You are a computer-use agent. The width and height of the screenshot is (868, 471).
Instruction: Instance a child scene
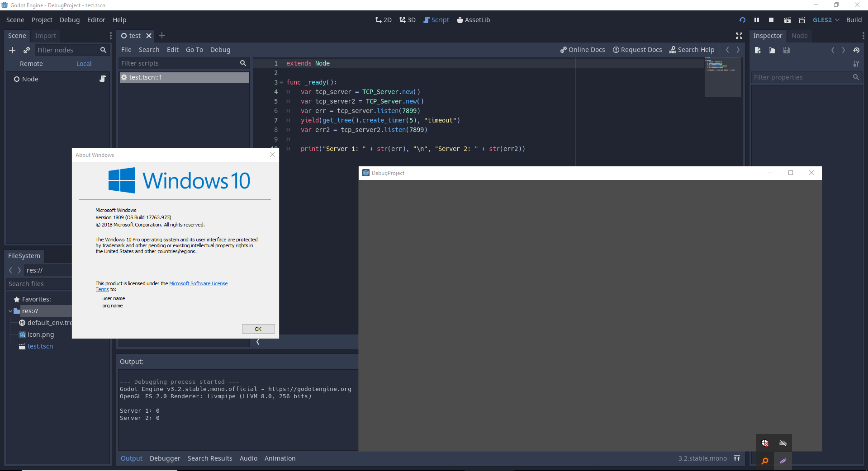pos(26,50)
